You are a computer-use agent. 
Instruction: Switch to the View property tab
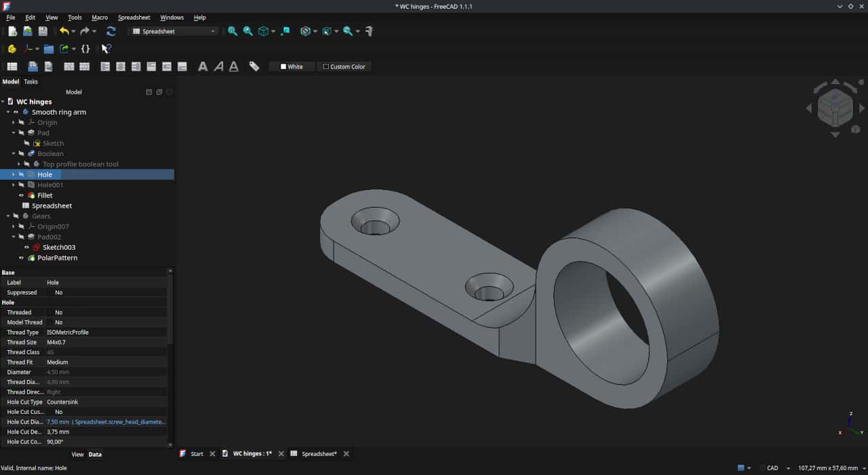77,455
